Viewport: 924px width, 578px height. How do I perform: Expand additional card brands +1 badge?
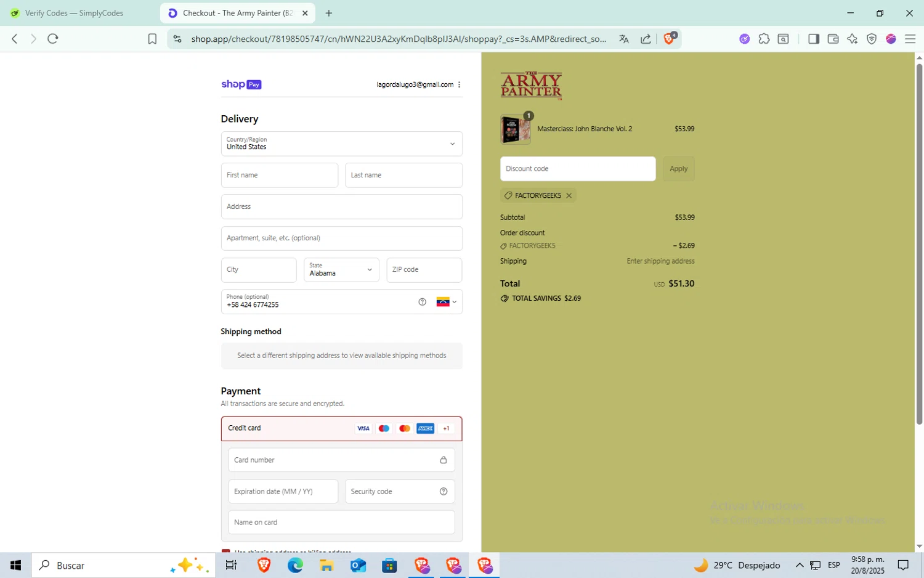click(447, 428)
